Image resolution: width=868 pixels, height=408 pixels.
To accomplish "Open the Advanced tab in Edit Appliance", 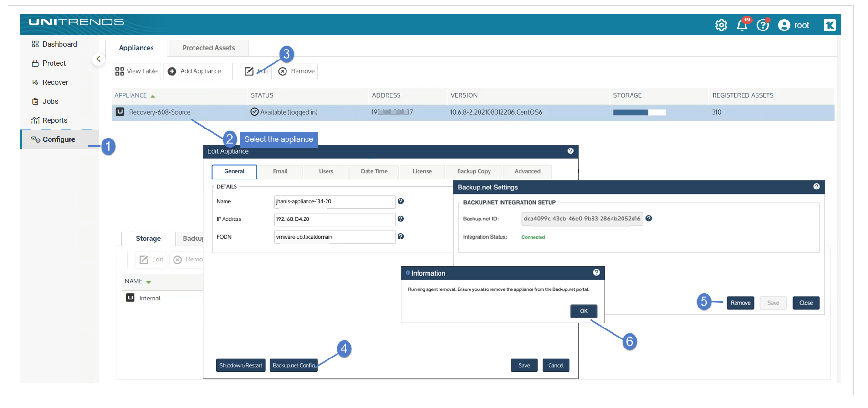I will pyautogui.click(x=527, y=171).
